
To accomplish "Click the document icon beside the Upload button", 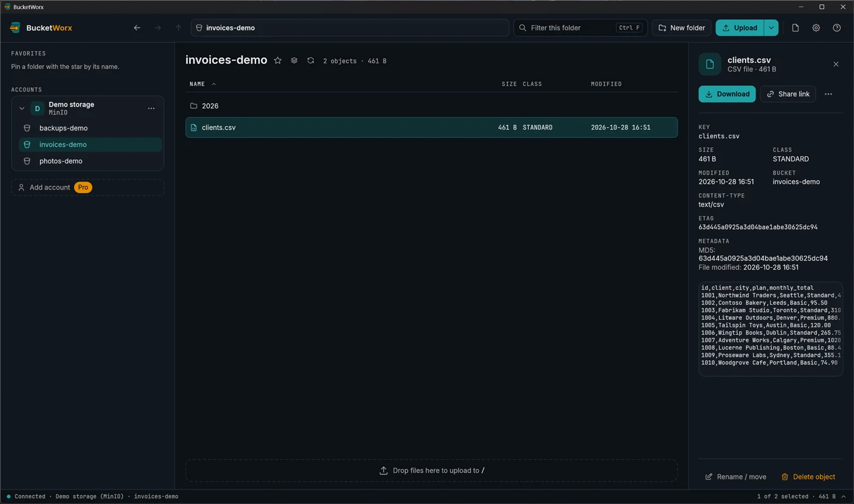I will point(795,27).
